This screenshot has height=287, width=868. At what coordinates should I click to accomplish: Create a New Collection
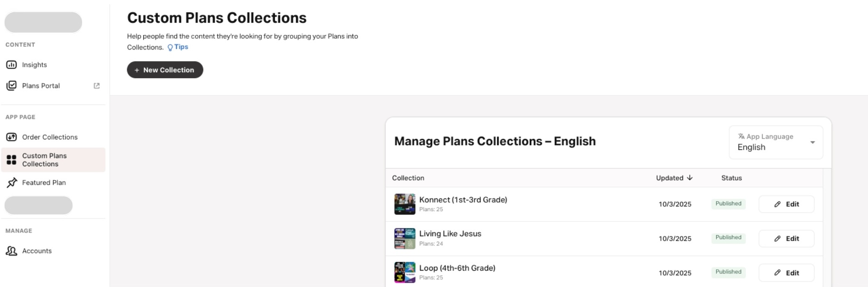coord(165,70)
